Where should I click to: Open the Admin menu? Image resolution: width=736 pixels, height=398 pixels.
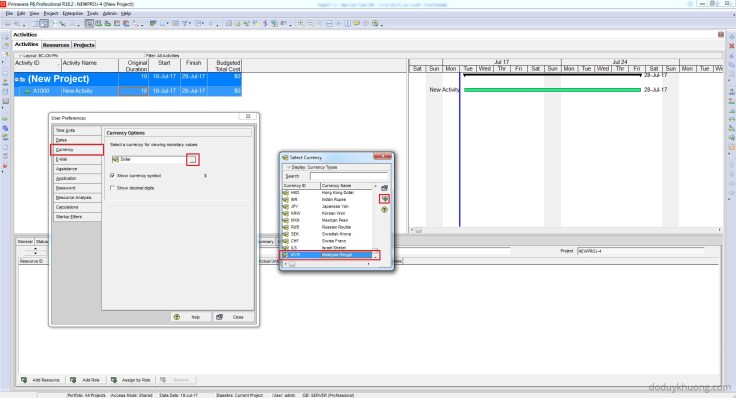pyautogui.click(x=110, y=14)
